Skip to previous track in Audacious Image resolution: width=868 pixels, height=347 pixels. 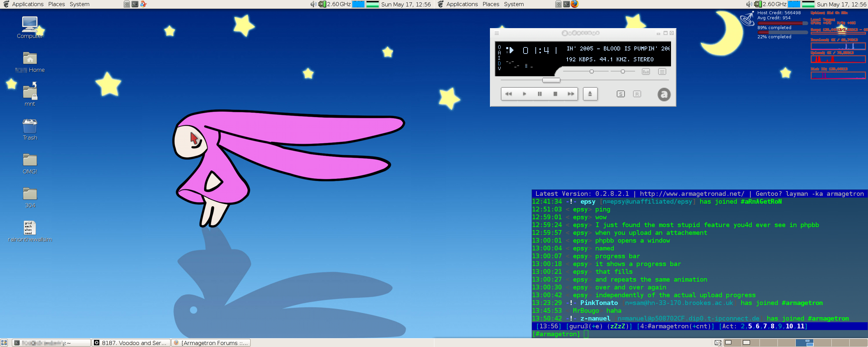508,94
